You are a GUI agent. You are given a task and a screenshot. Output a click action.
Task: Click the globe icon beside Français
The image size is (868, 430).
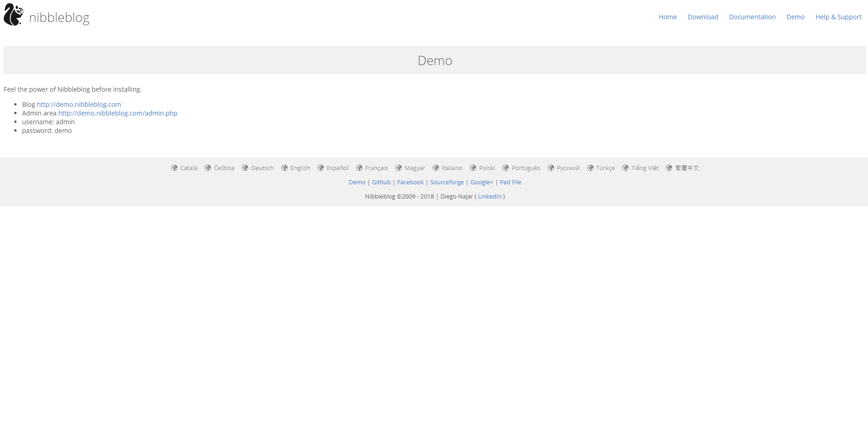tap(359, 168)
